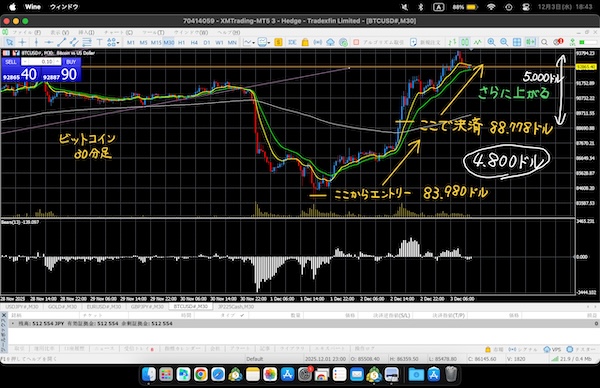Switch to the GBPJPY#,M30 chart tab
600x388 pixels.
coord(147,307)
